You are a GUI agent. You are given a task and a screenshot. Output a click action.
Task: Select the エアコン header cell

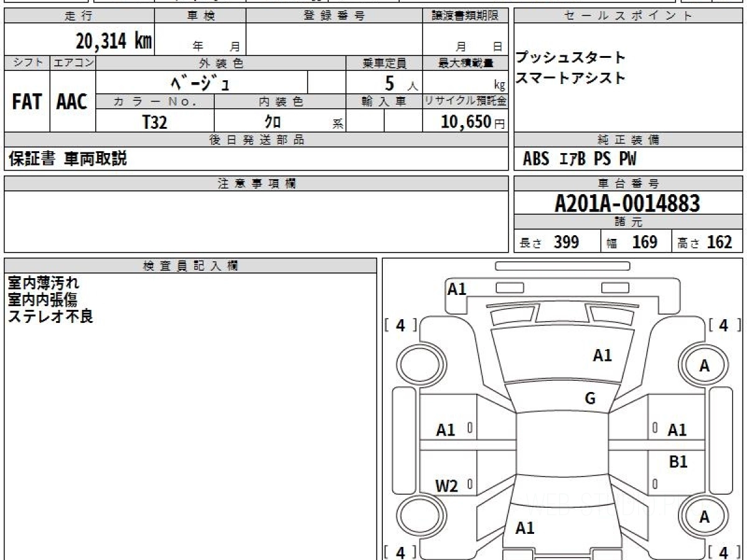(x=73, y=63)
